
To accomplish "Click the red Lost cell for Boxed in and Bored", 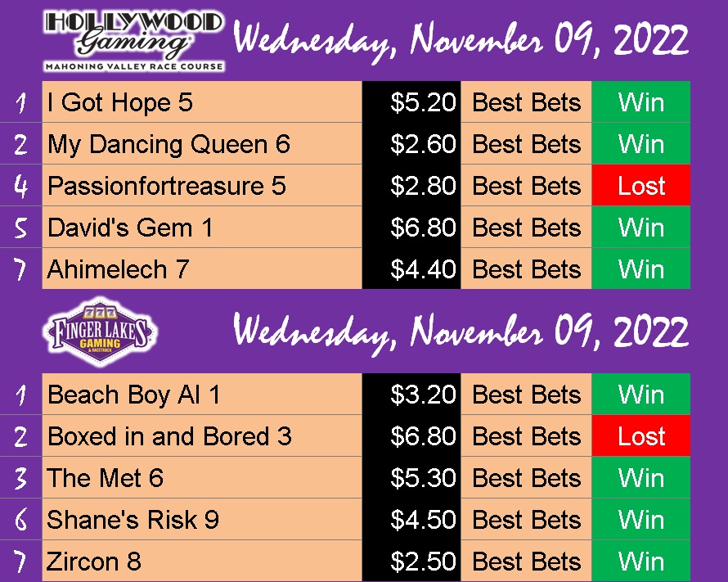I will [640, 435].
